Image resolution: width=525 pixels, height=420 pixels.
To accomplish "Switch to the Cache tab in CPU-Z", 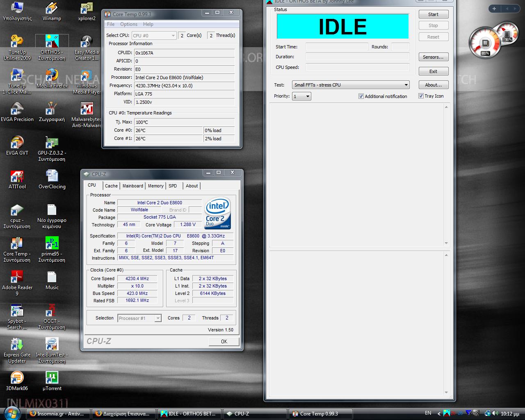I will click(x=111, y=186).
